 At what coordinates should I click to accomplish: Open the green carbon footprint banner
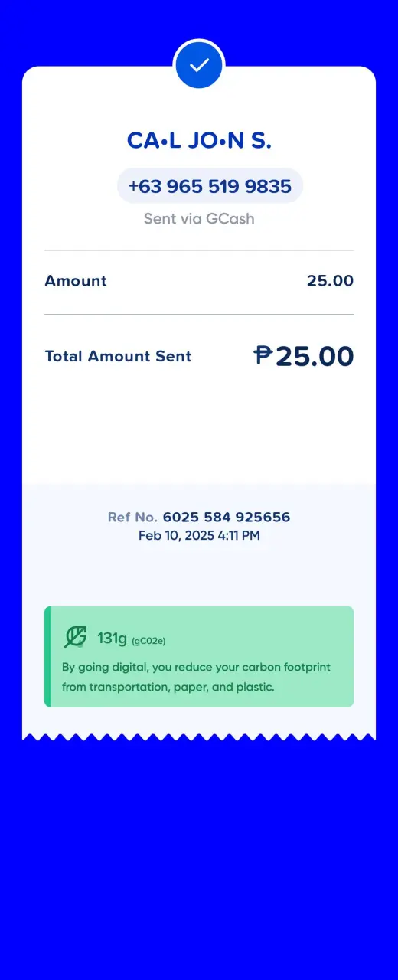[x=199, y=657]
